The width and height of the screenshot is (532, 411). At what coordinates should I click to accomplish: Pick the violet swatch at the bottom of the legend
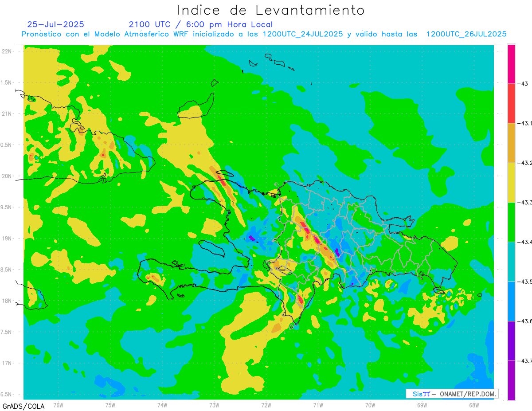pyautogui.click(x=511, y=380)
